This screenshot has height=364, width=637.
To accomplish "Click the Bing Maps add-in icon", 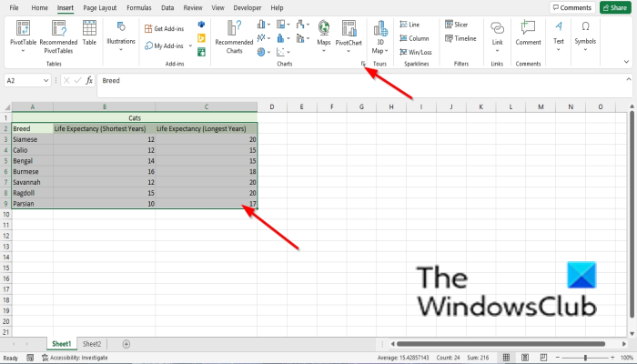I will tap(201, 38).
